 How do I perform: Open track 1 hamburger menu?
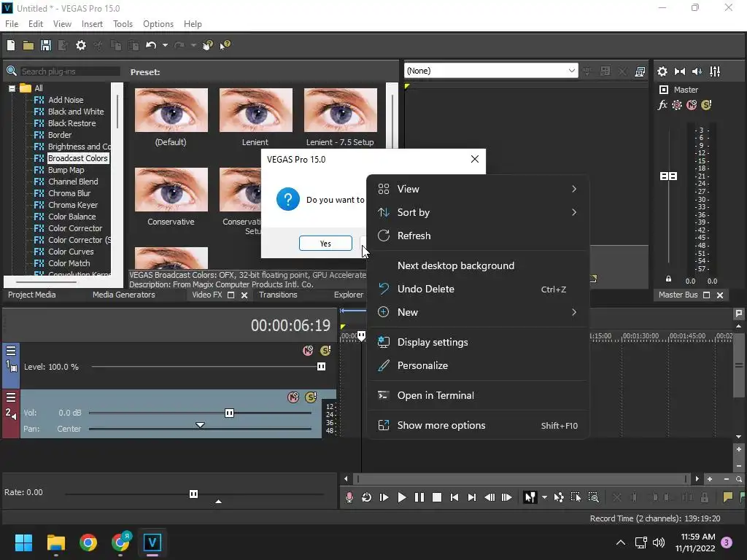click(x=11, y=351)
